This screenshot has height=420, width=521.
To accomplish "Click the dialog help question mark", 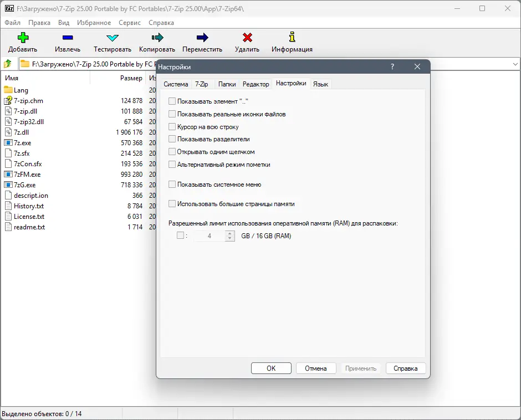I will tap(392, 66).
